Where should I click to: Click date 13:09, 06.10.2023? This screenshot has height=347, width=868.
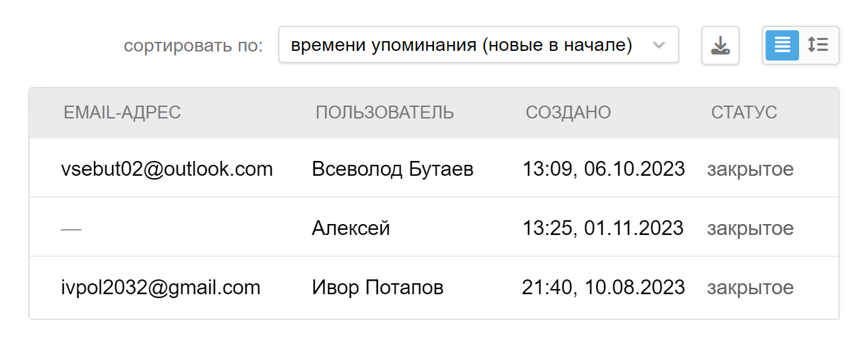(603, 169)
